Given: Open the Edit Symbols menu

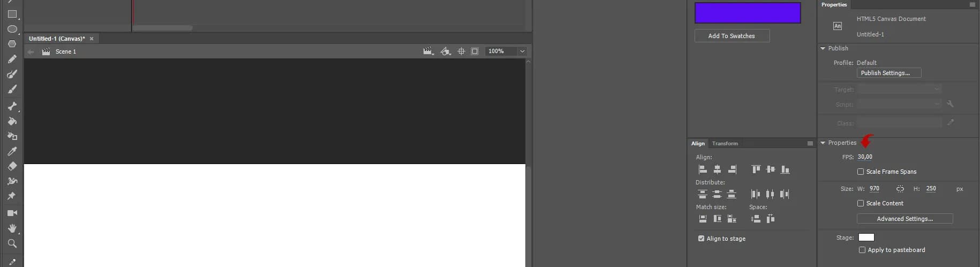Looking at the screenshot, I should coord(446,51).
